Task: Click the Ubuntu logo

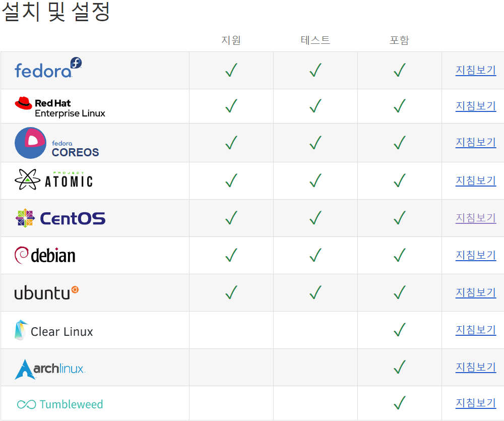Action: (46, 292)
